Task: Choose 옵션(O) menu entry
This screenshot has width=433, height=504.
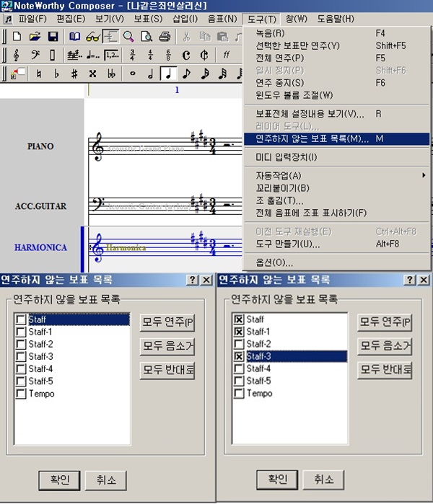Action: pyautogui.click(x=337, y=263)
